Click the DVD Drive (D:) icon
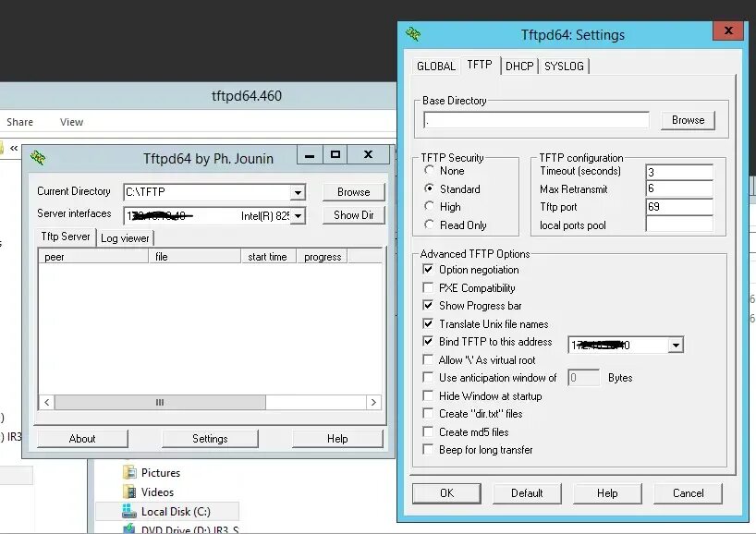The image size is (756, 534). click(x=129, y=529)
